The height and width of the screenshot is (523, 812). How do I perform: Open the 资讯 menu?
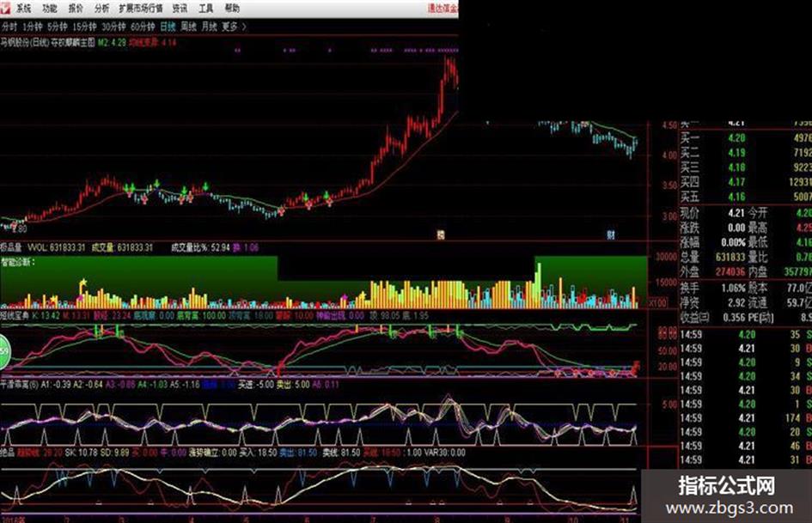(x=180, y=9)
